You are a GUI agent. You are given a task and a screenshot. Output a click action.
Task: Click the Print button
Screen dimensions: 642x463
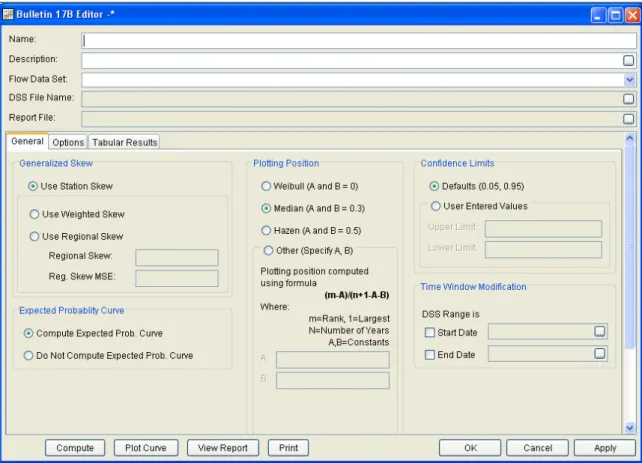pos(288,448)
